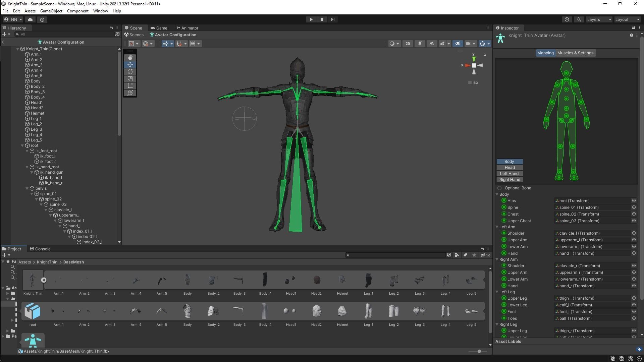Pick object for Toes bone field
Screen dimensions: 644x362
634,318
